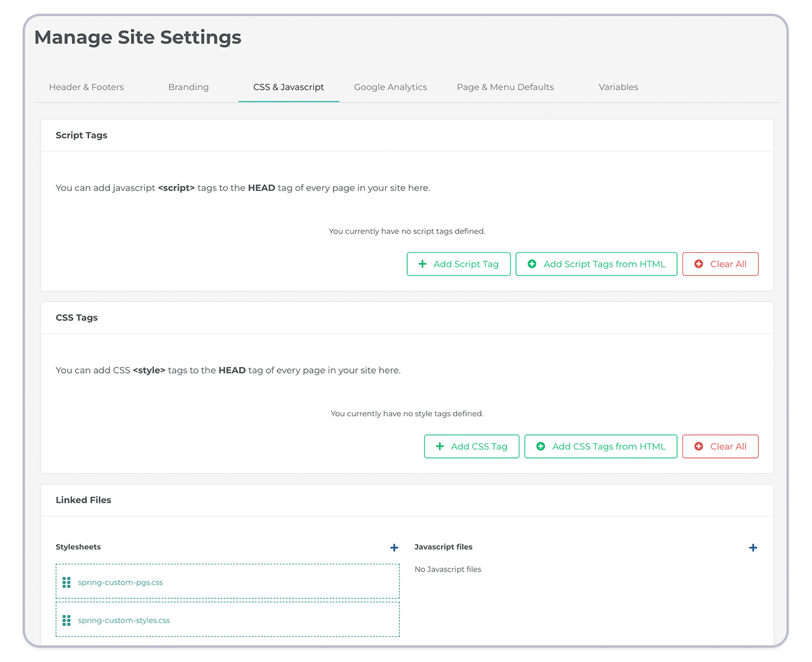812x662 pixels.
Task: Grab drag handle of spring-custom-styles.css
Action: 67,620
